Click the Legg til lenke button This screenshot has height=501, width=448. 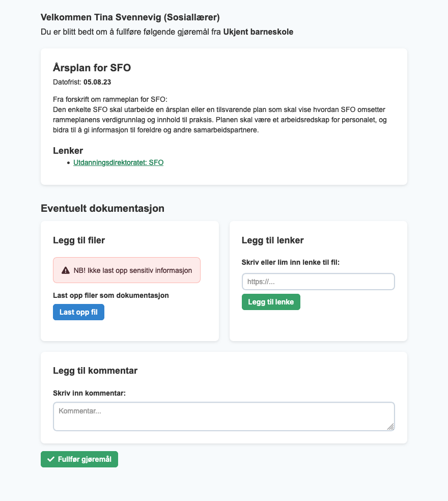point(271,302)
